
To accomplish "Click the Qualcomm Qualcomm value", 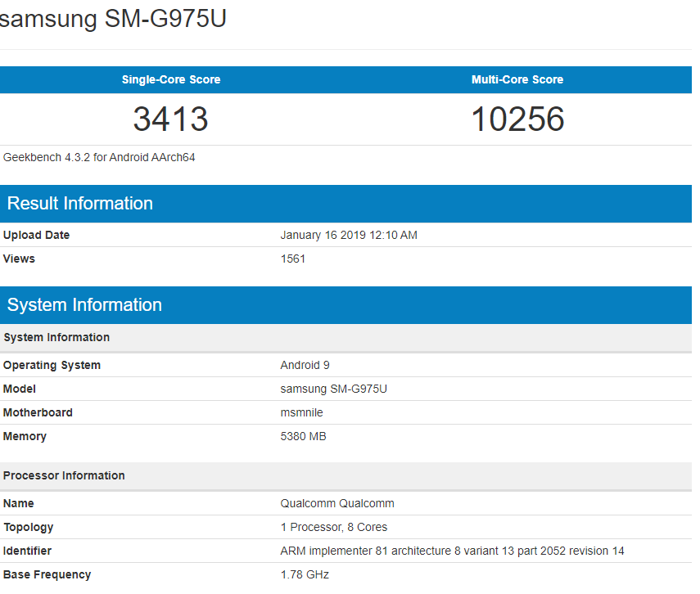I will [337, 503].
